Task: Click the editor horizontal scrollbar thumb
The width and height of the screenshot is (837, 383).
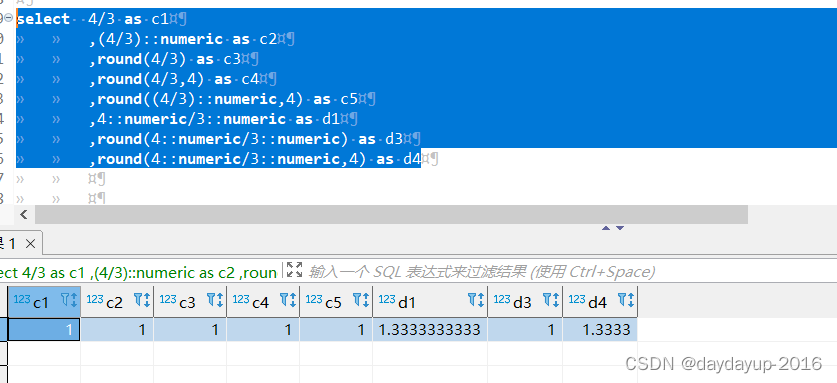Action: point(391,215)
